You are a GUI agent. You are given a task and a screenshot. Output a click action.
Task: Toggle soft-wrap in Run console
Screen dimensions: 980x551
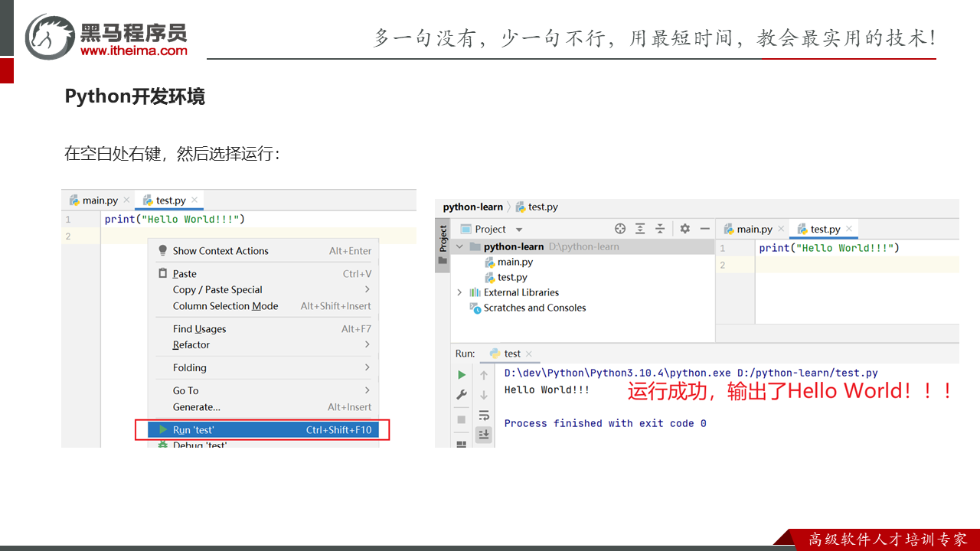click(484, 416)
